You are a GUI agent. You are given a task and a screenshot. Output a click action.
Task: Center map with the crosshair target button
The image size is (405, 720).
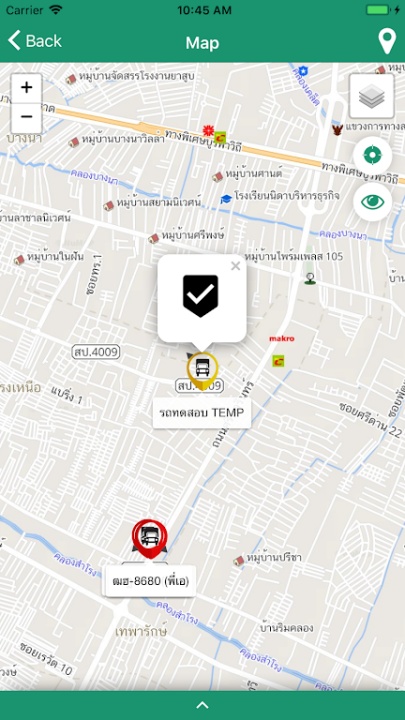coord(372,156)
